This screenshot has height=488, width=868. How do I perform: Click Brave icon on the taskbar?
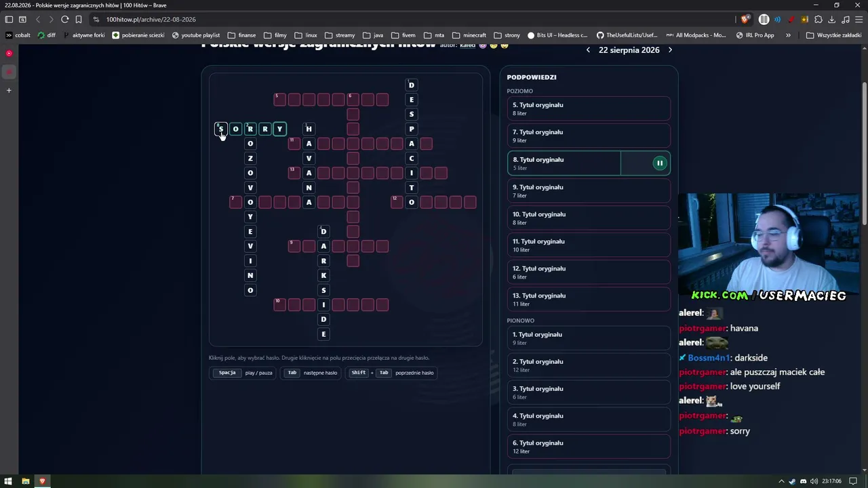(42, 481)
